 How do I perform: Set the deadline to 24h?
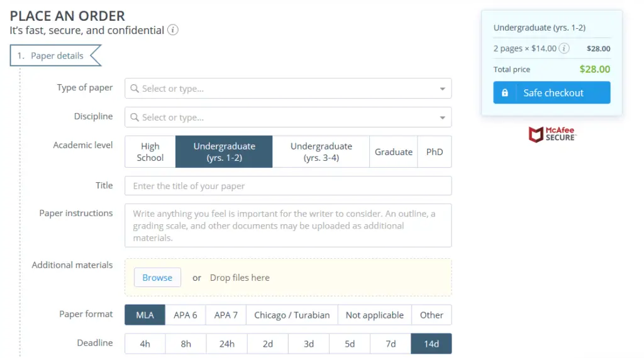click(x=227, y=344)
